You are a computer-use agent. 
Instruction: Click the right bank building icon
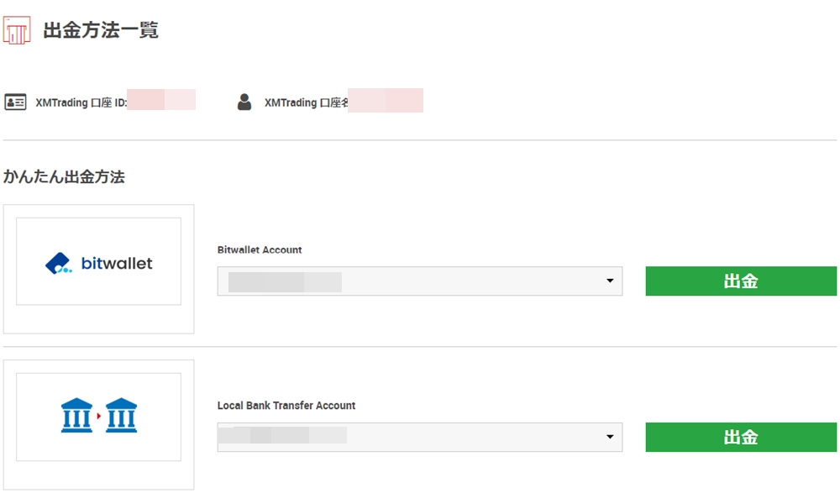point(122,416)
